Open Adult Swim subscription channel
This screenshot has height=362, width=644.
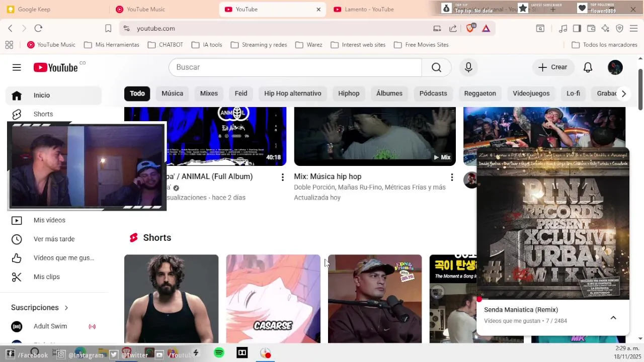coord(54,326)
